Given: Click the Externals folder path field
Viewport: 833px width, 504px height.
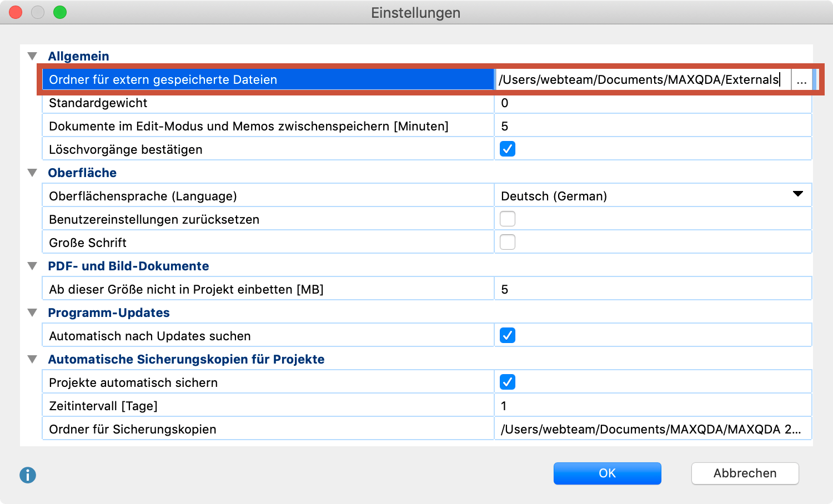Looking at the screenshot, I should 643,80.
